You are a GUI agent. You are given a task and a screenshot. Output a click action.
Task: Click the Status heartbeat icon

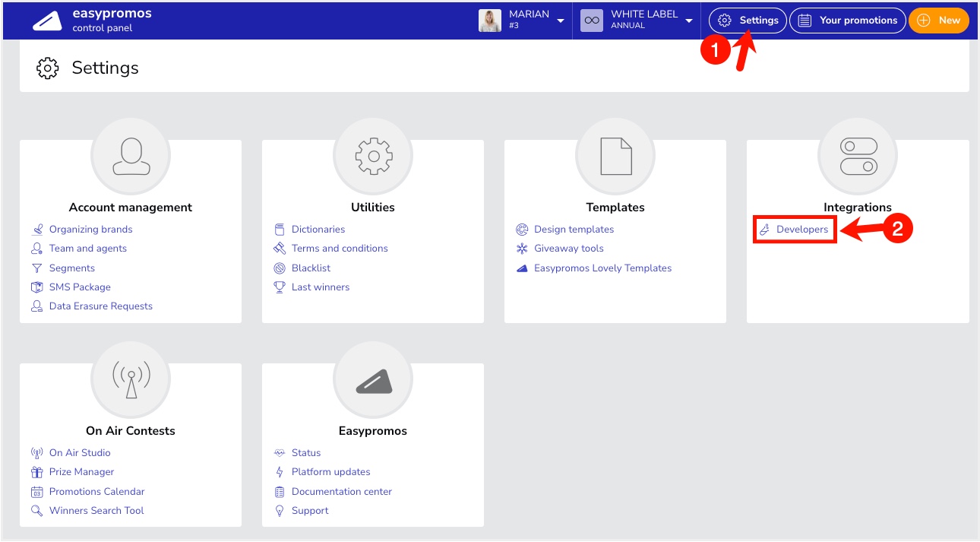279,453
